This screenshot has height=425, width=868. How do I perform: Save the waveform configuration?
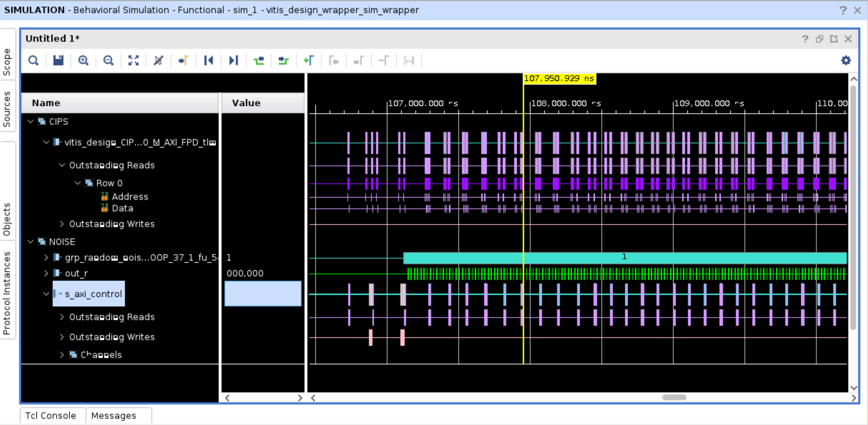pos(58,61)
